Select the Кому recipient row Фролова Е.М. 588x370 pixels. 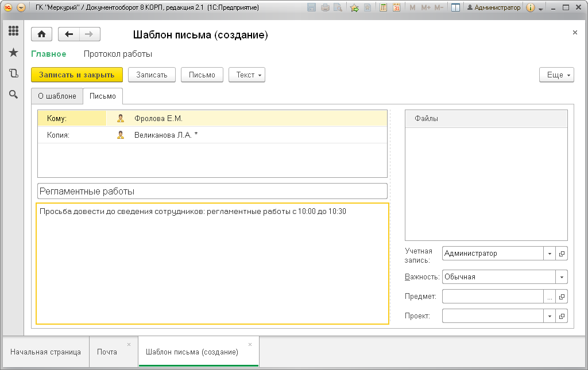pyautogui.click(x=212, y=118)
